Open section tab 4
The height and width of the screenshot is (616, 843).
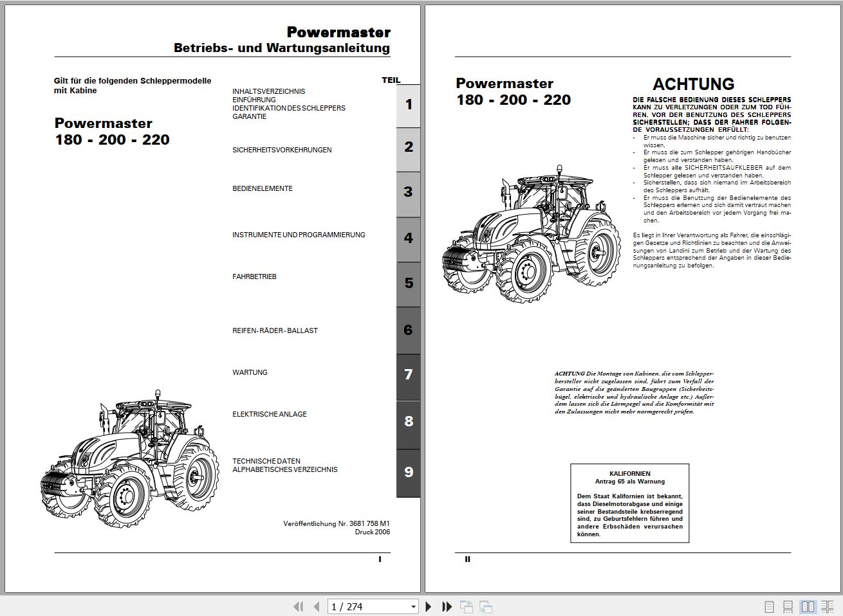(408, 239)
